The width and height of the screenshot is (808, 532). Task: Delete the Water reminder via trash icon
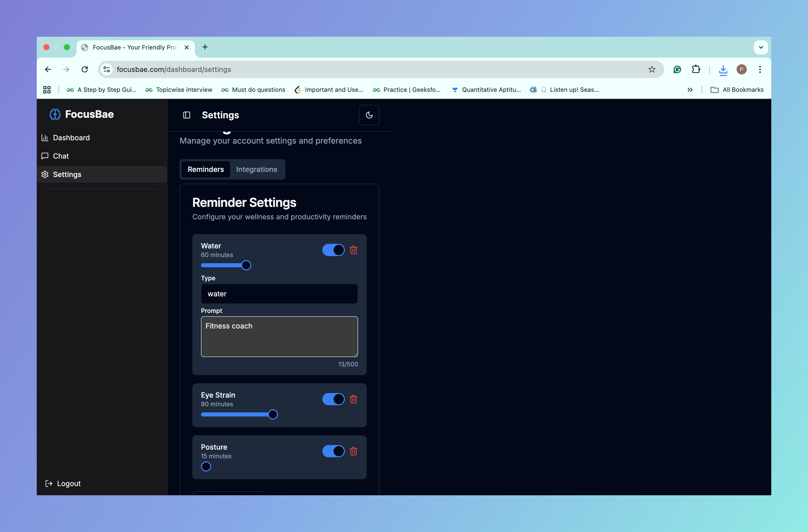[353, 250]
